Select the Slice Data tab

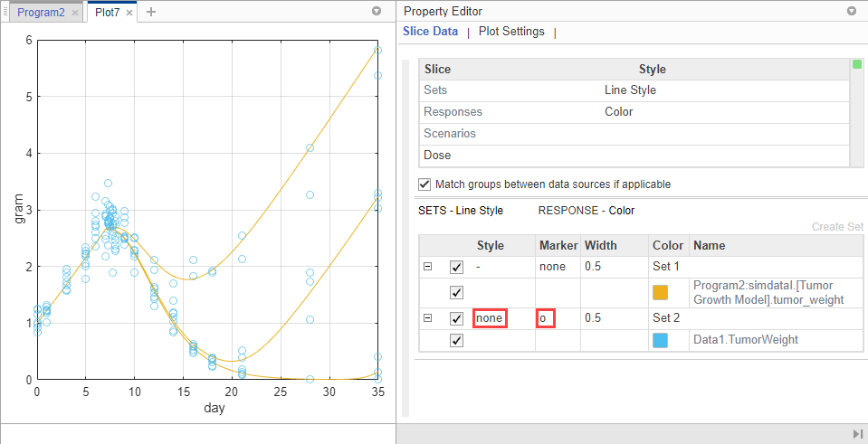tap(430, 32)
